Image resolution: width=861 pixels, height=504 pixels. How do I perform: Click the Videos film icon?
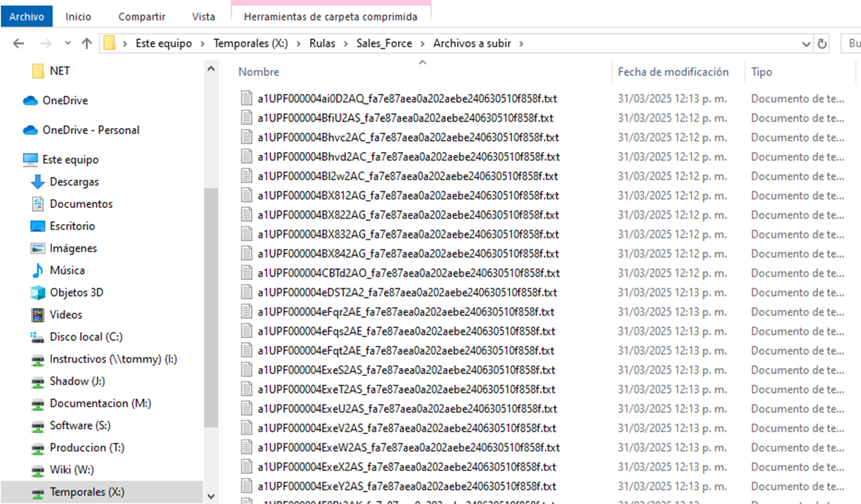pos(38,315)
